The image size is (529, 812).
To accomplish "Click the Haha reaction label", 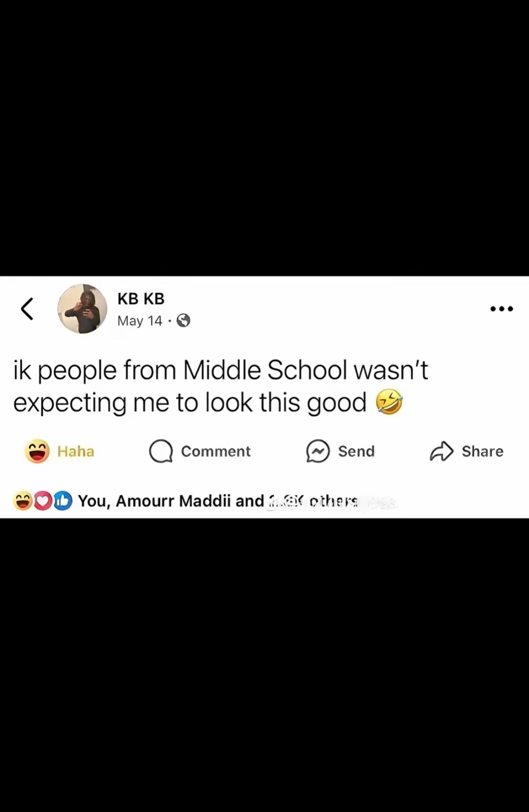I will tap(76, 451).
